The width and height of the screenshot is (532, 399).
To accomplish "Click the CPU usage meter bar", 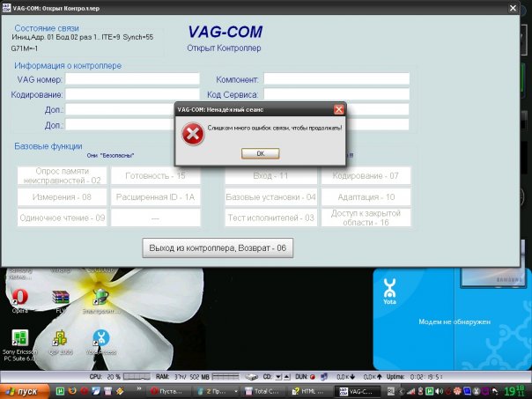I will (x=137, y=377).
